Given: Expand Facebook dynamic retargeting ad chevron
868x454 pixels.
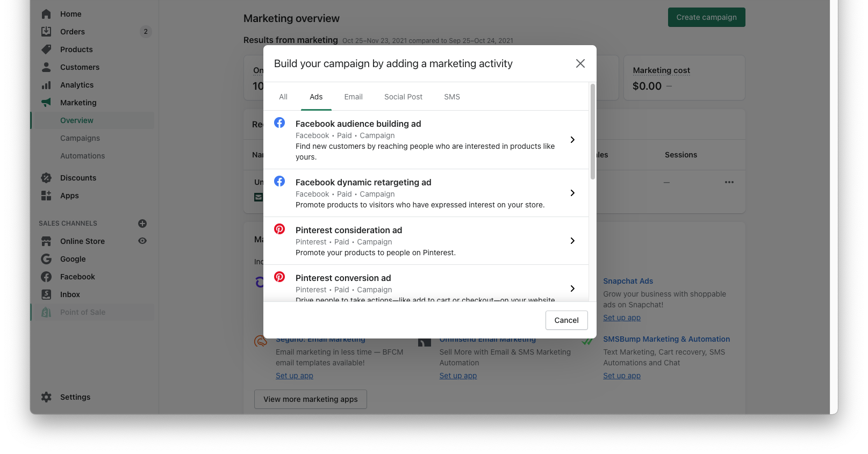Looking at the screenshot, I should [572, 193].
